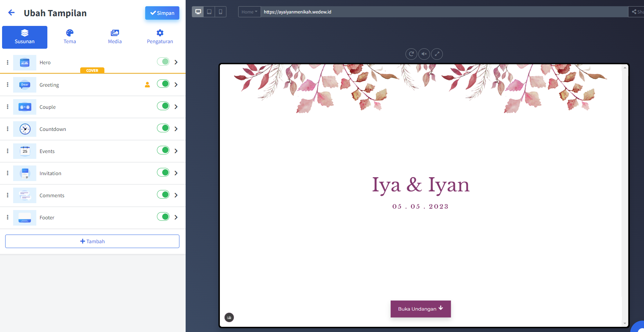Open the Tema tab
Viewport: 644px width, 332px height.
(x=70, y=37)
